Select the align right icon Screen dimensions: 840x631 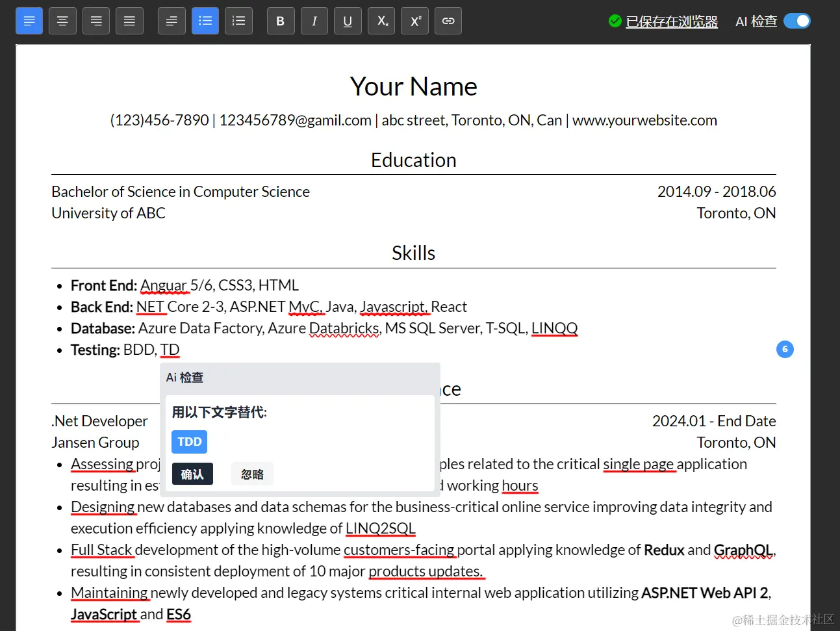(x=96, y=21)
